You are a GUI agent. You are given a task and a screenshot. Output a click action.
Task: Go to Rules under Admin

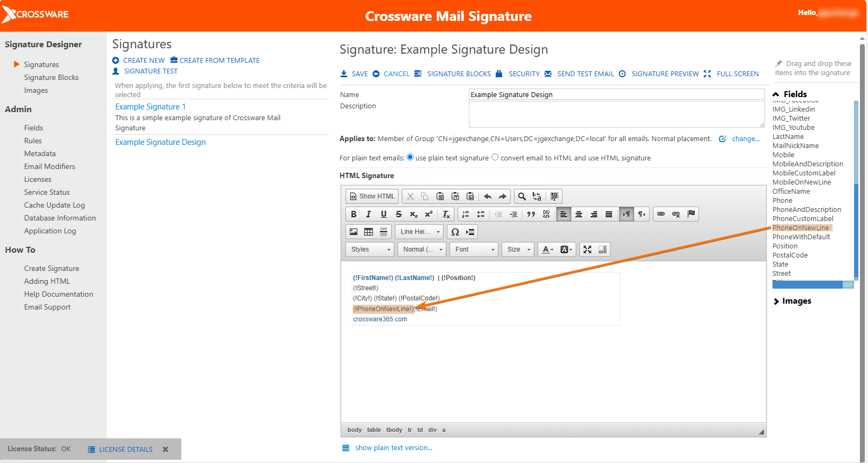(x=33, y=141)
